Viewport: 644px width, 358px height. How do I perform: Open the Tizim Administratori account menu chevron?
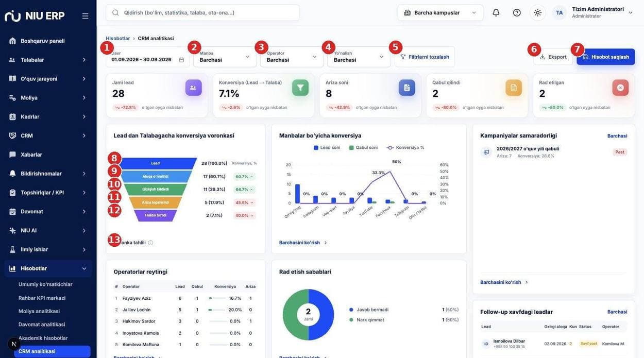[x=631, y=12]
